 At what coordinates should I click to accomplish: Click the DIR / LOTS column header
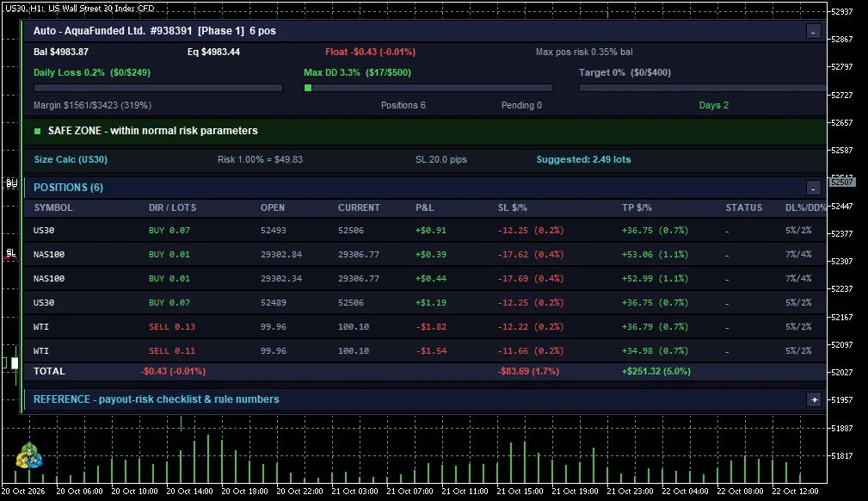coord(172,207)
